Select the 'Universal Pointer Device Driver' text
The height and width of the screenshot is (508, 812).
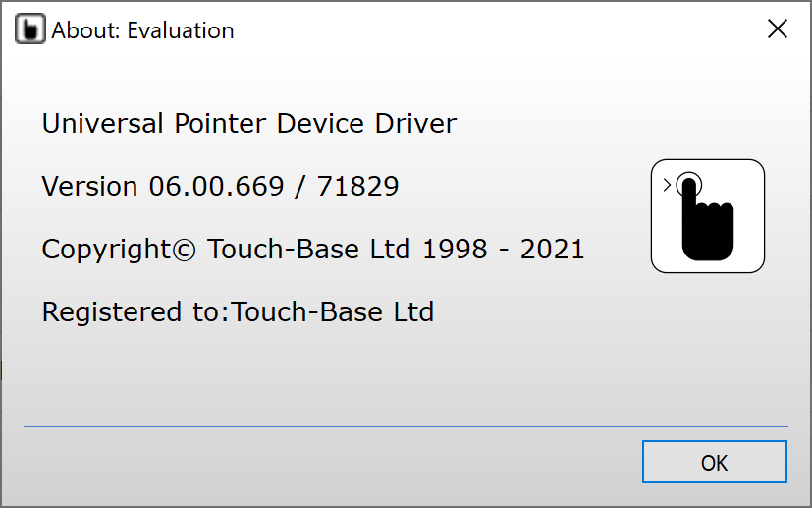(x=249, y=124)
